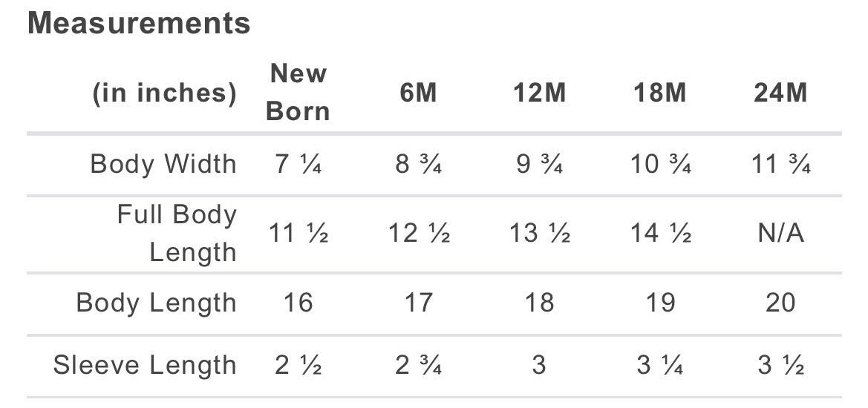The image size is (868, 408).
Task: Select the 24M column header
Action: coord(780,92)
